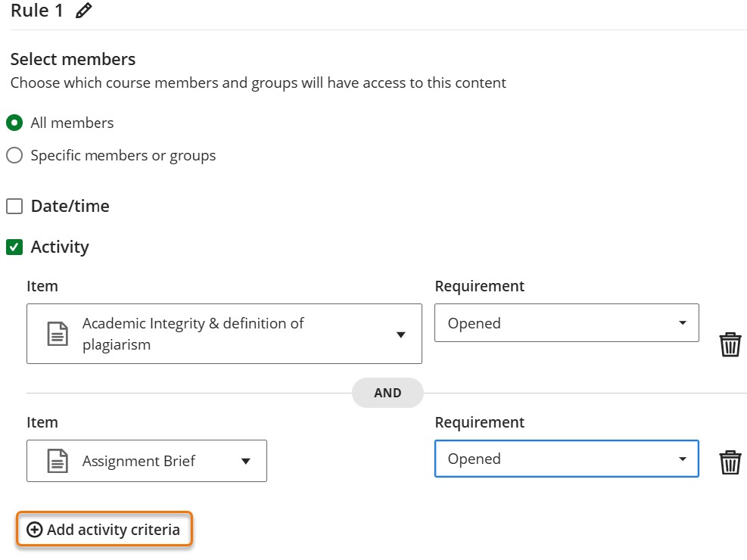Open the first Requirement dropdown set to Opened
This screenshot has height=560, width=747.
(566, 323)
